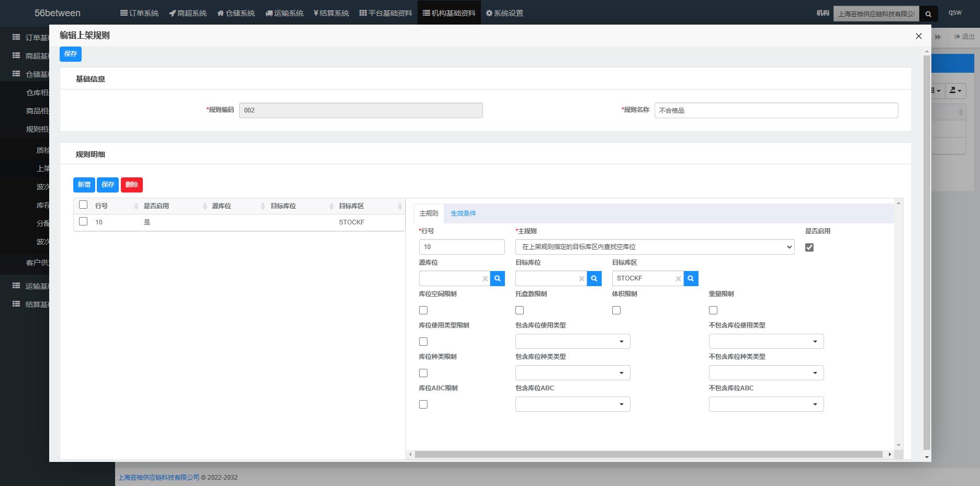Click the qsw username at top right
The height and width of the screenshot is (486, 980).
(x=955, y=13)
